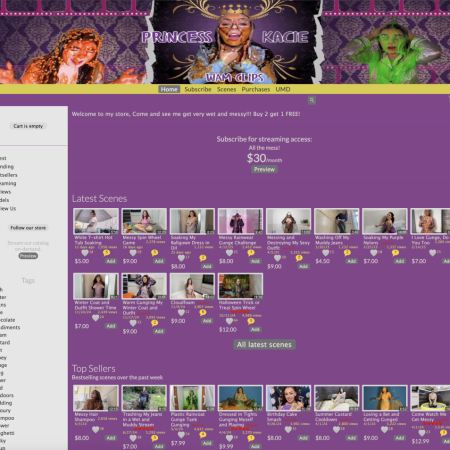
Task: Open comment bubble under Cloudfoam scene
Action: pyautogui.click(x=203, y=312)
